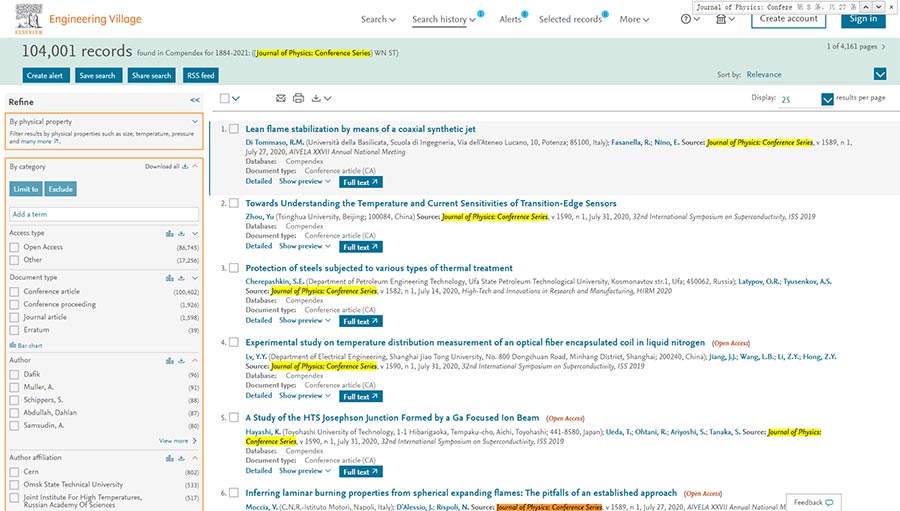Go to Alerts

510,19
